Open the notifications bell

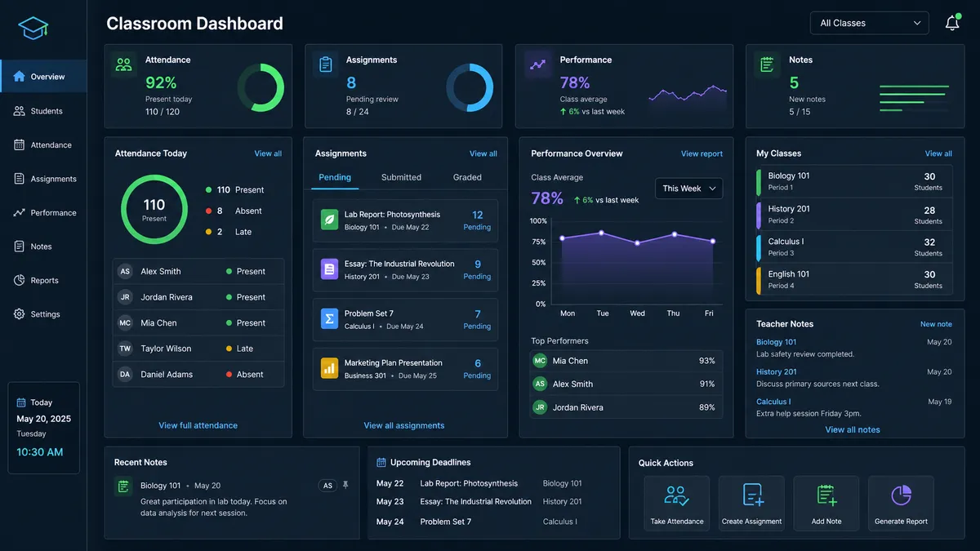click(x=952, y=23)
